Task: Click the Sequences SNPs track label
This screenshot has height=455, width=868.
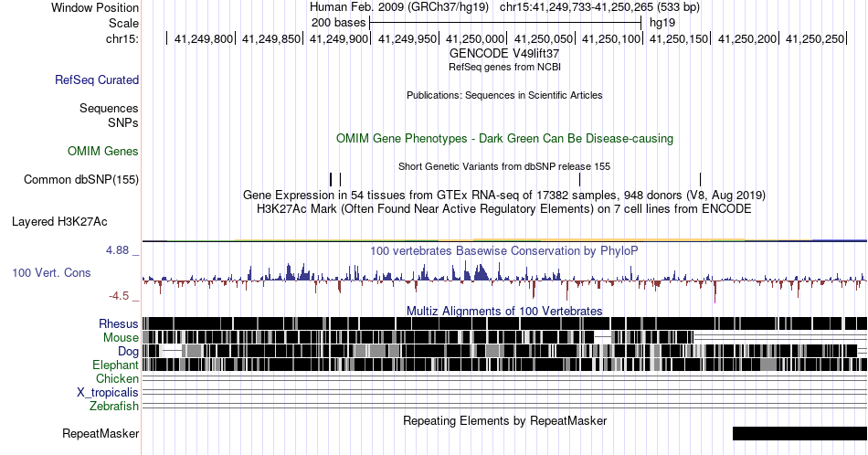Action: 109,115
